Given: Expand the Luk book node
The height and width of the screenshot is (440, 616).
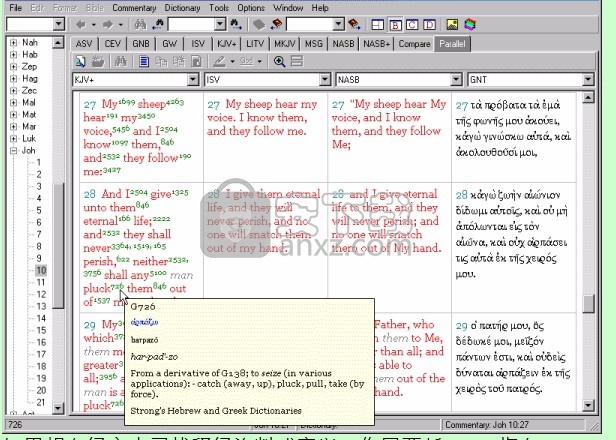Looking at the screenshot, I should (13, 139).
